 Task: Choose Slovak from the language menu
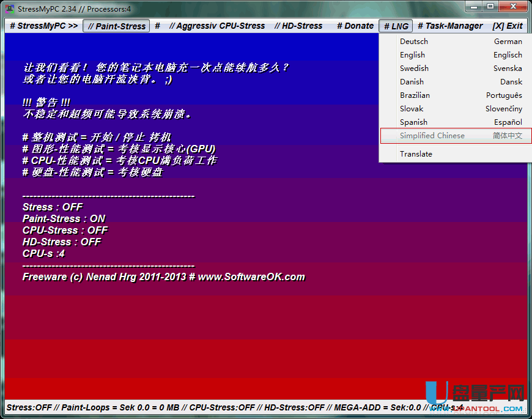point(412,109)
